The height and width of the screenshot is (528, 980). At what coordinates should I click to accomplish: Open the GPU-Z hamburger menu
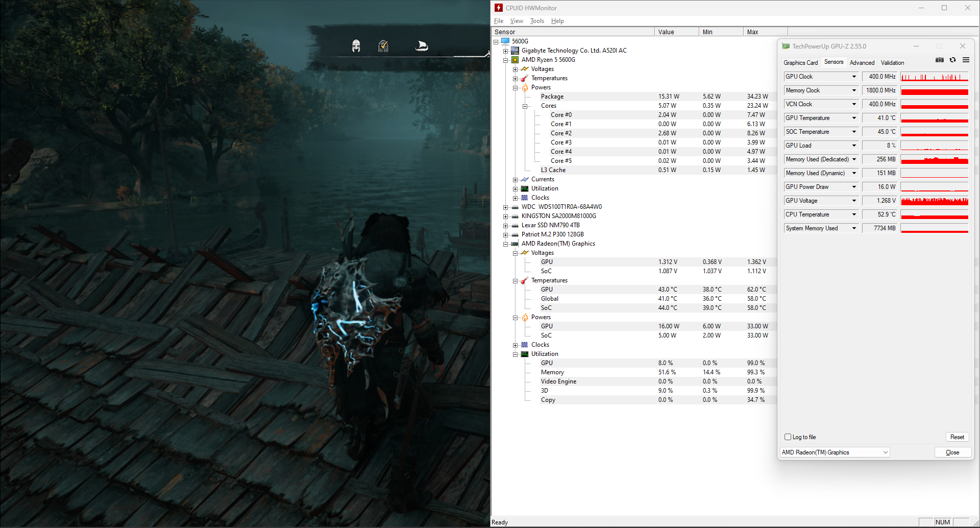click(966, 60)
